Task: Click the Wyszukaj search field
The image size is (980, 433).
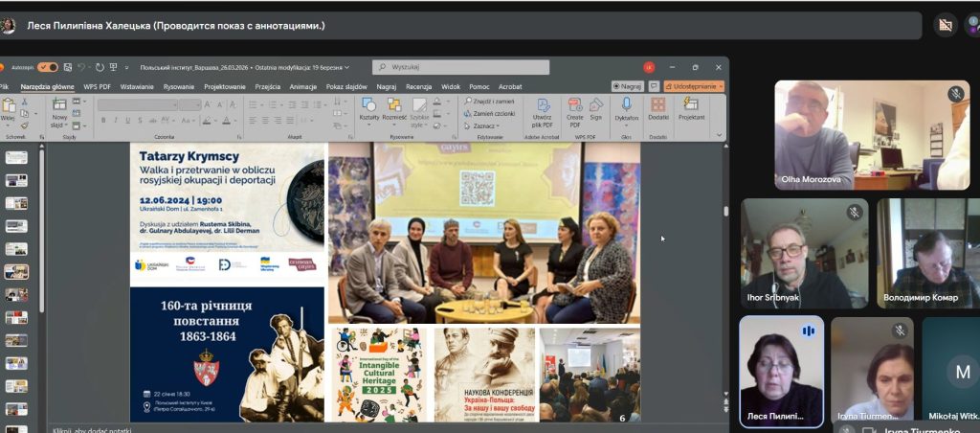Action: [461, 67]
